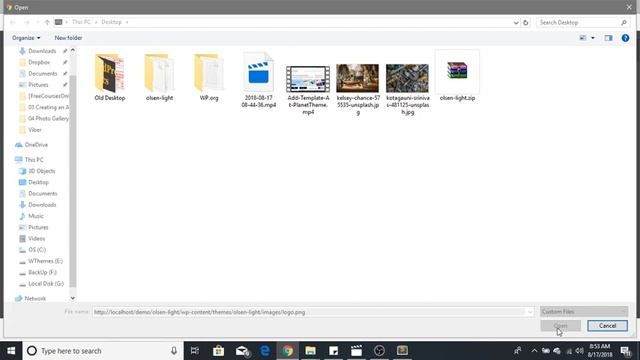Select the olsen-light.zip archive
The width and height of the screenshot is (640, 360).
(x=457, y=76)
